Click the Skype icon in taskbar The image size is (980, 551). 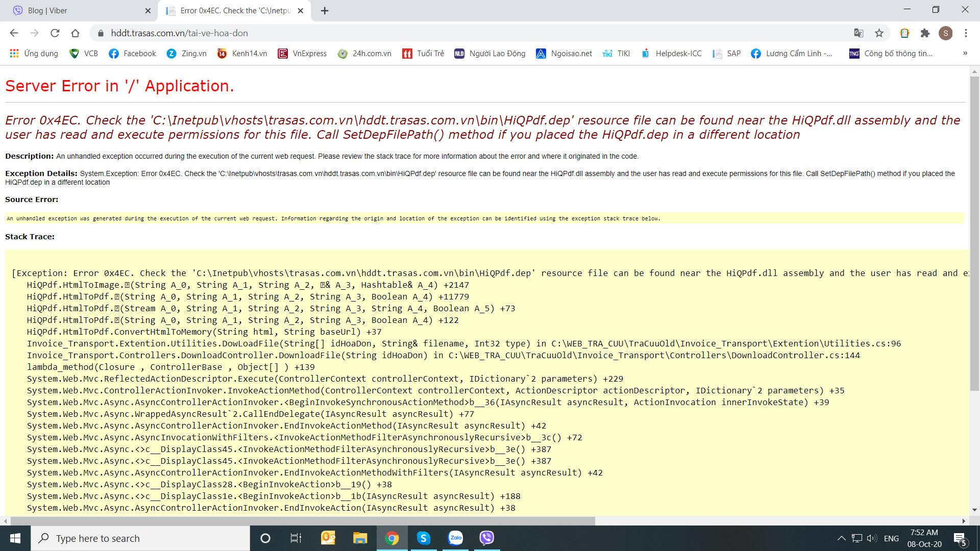click(423, 538)
